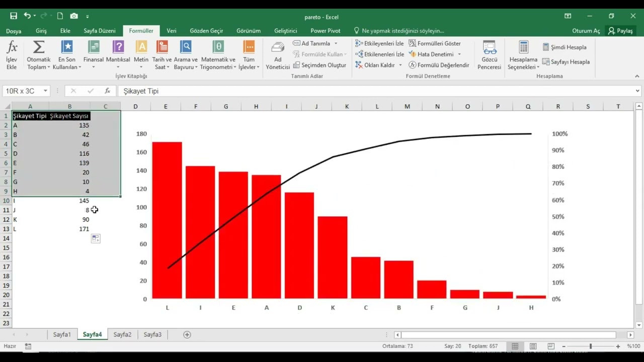Open the Tüm İşlevler list
The image size is (644, 362).
point(249,55)
